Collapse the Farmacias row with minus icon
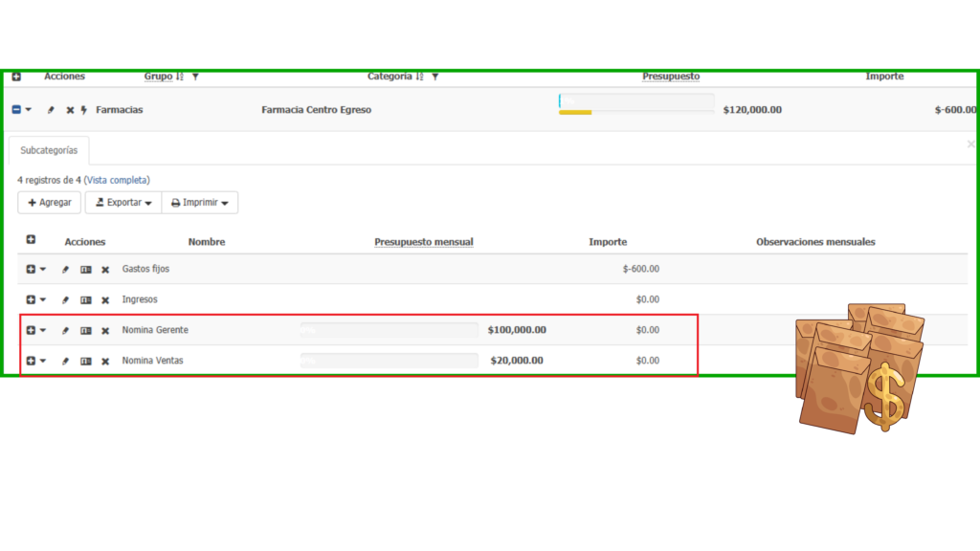 pyautogui.click(x=16, y=110)
